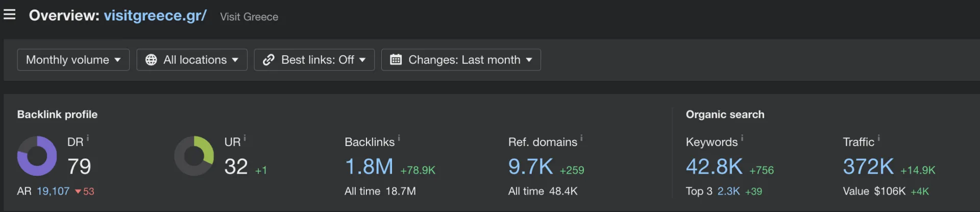Click the Ref. domains info icon

tap(581, 138)
